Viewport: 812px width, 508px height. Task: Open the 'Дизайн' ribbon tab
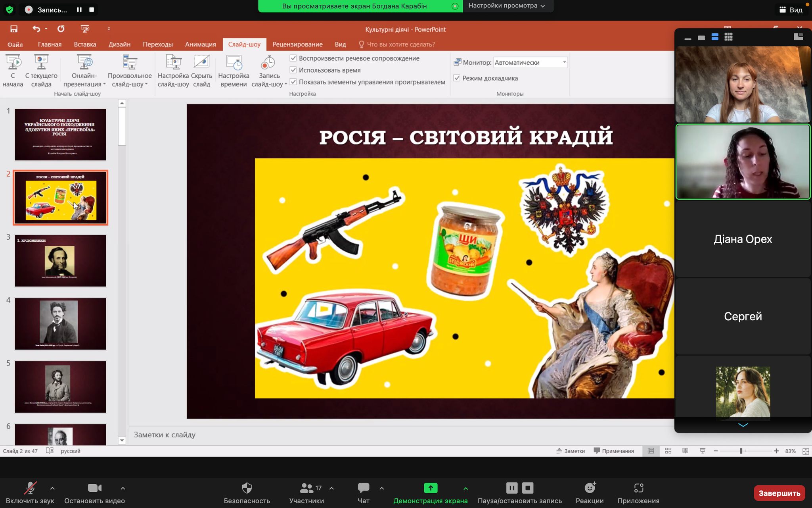pyautogui.click(x=119, y=44)
